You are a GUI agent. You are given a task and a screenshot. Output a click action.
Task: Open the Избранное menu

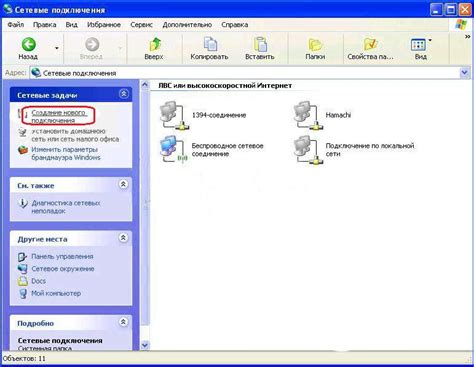pyautogui.click(x=104, y=25)
